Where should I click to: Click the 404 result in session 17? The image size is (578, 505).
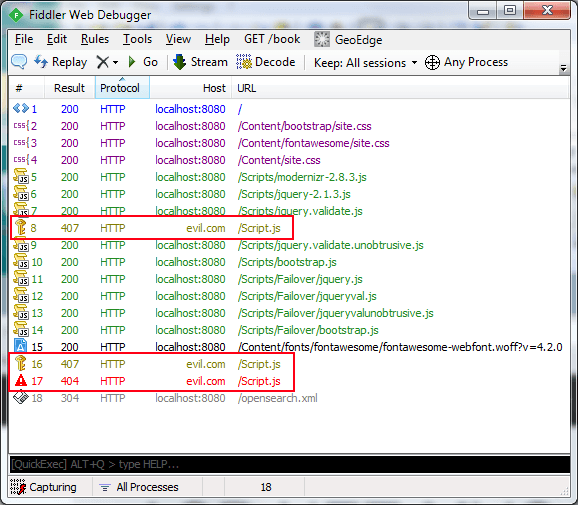point(70,381)
